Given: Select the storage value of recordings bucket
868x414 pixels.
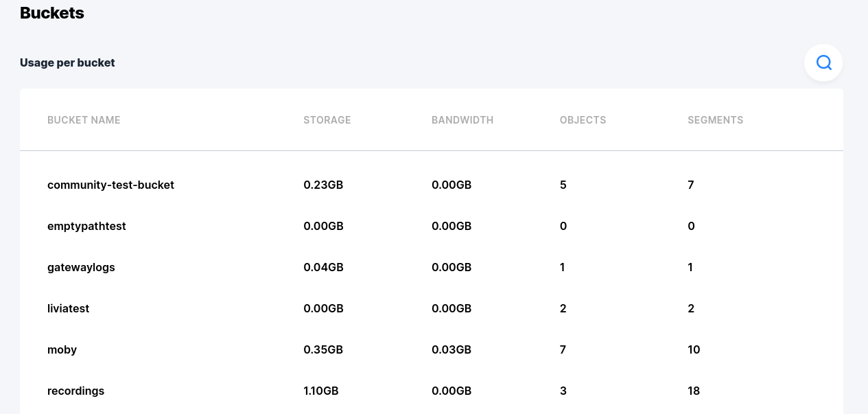Looking at the screenshot, I should (x=320, y=391).
